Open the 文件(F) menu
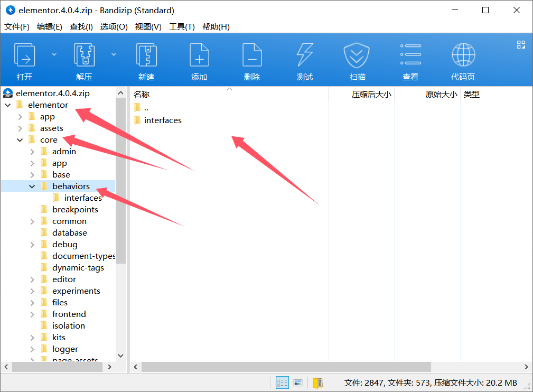The width and height of the screenshot is (533, 392). coord(17,27)
